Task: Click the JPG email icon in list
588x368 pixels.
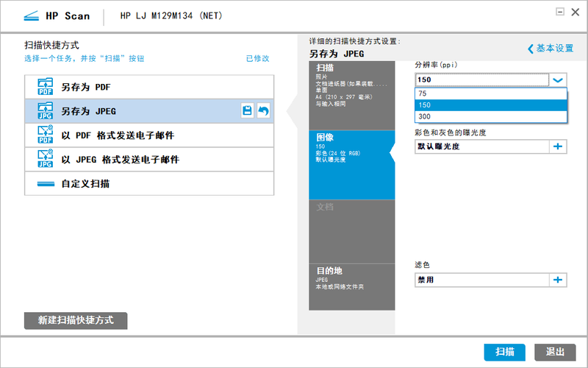Action: tap(45, 159)
